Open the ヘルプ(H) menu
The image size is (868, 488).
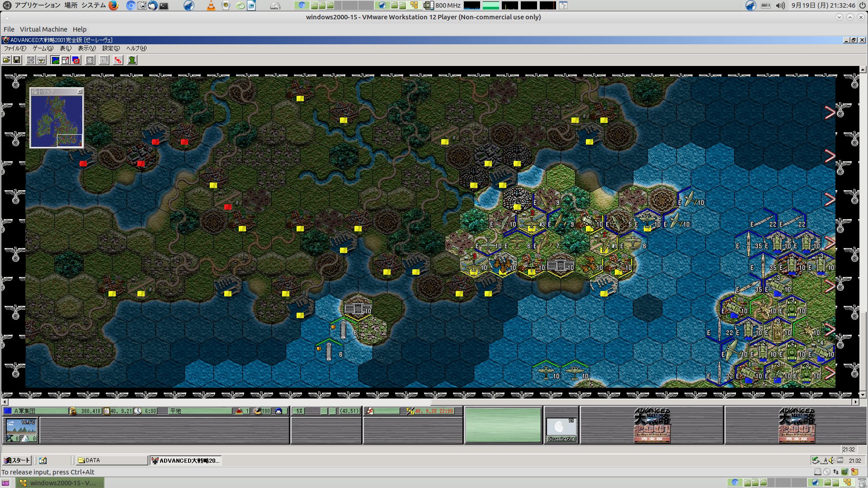(136, 48)
